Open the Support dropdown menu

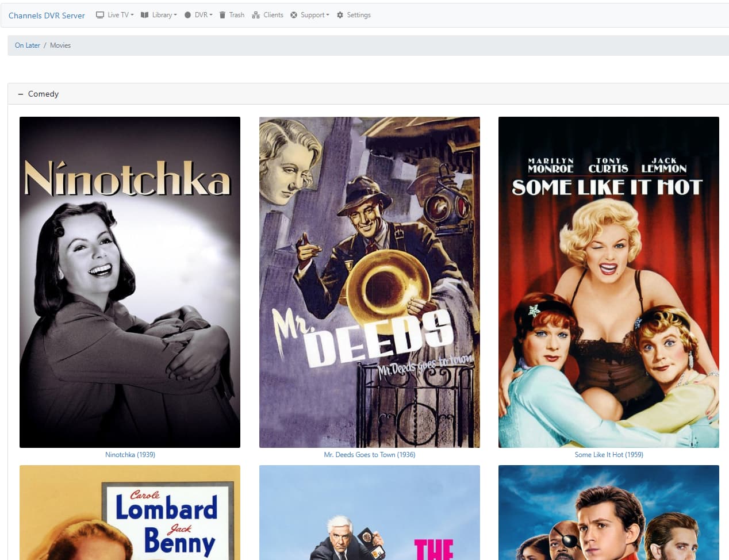click(314, 15)
